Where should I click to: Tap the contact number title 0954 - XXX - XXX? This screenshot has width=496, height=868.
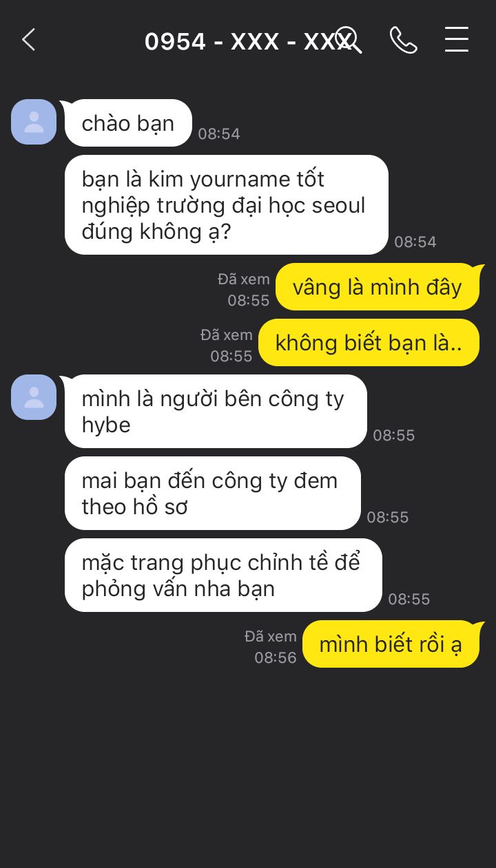click(x=248, y=41)
